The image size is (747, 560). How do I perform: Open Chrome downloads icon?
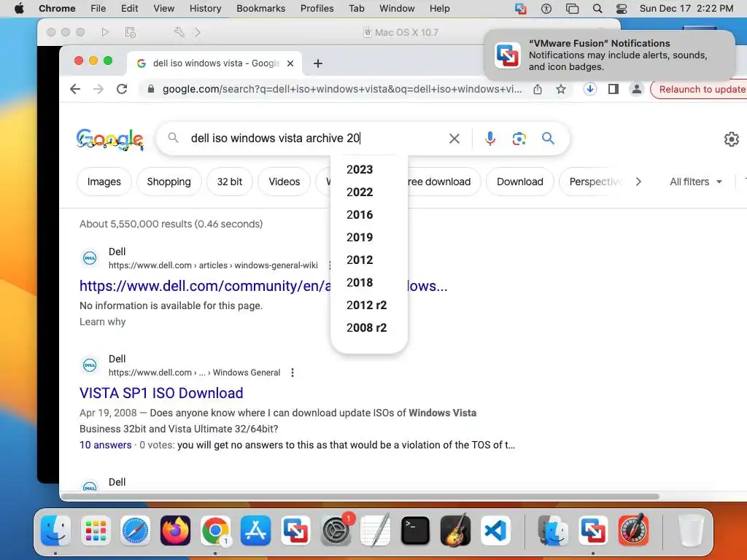(589, 89)
